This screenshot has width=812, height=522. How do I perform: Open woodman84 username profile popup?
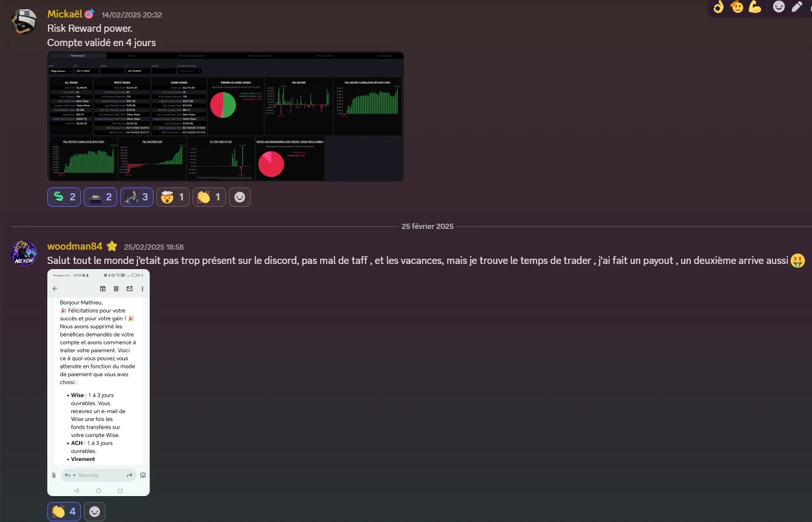(x=75, y=246)
